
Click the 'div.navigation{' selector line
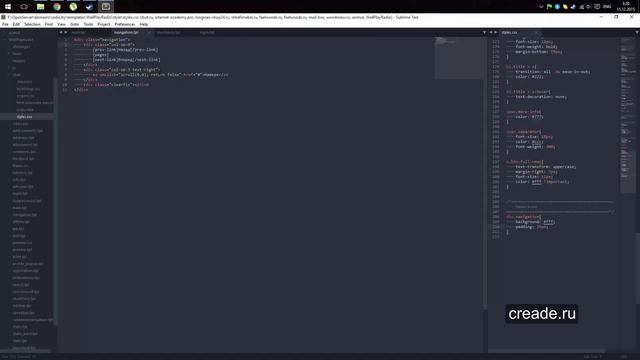point(524,217)
